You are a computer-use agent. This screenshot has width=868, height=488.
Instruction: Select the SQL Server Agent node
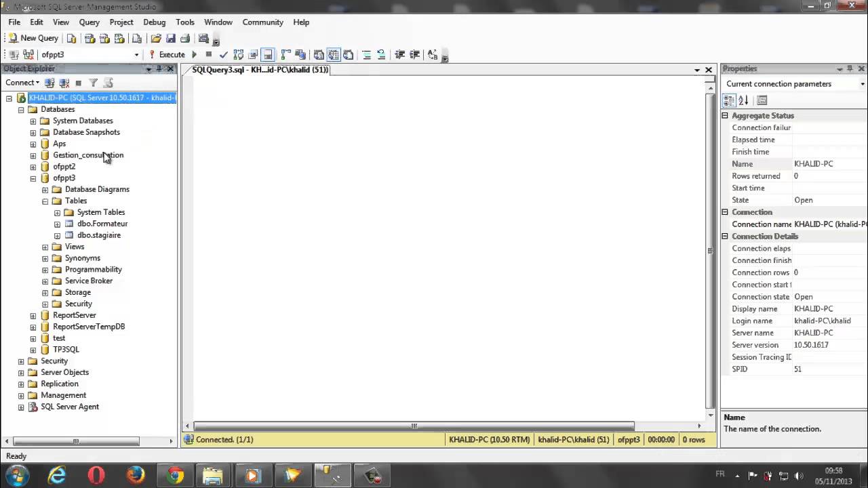click(70, 407)
